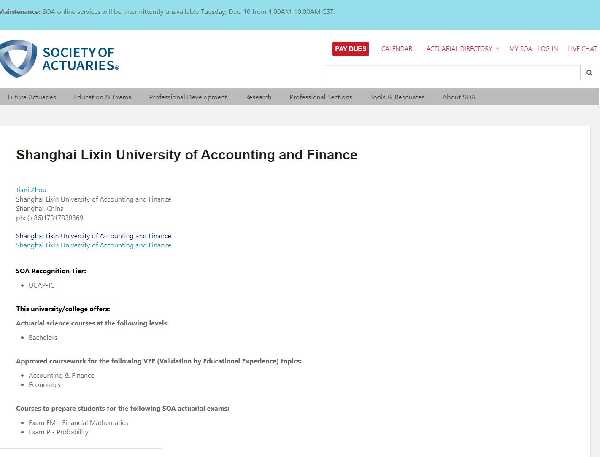Screen dimensions: 600x457
Task: Open the Professional Development menu
Action: [x=188, y=97]
